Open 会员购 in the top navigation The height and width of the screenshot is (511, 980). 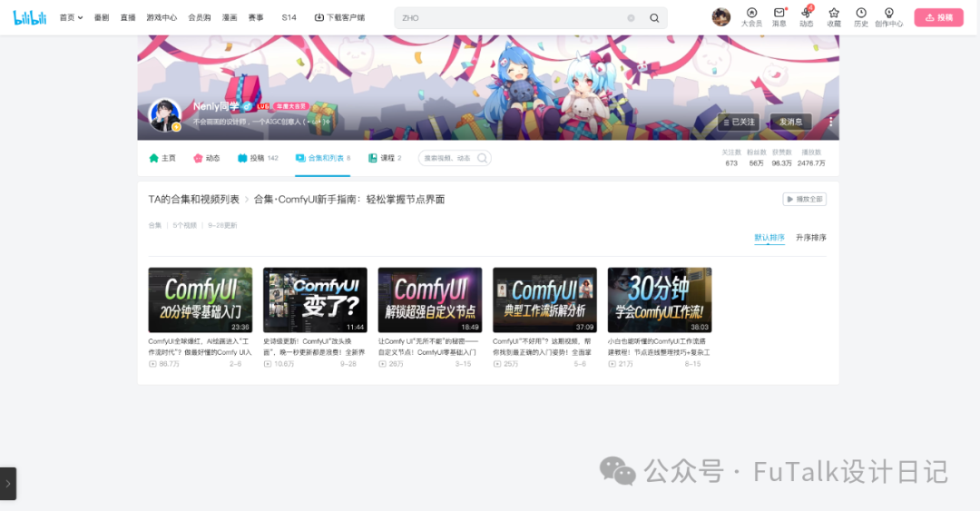coord(200,17)
